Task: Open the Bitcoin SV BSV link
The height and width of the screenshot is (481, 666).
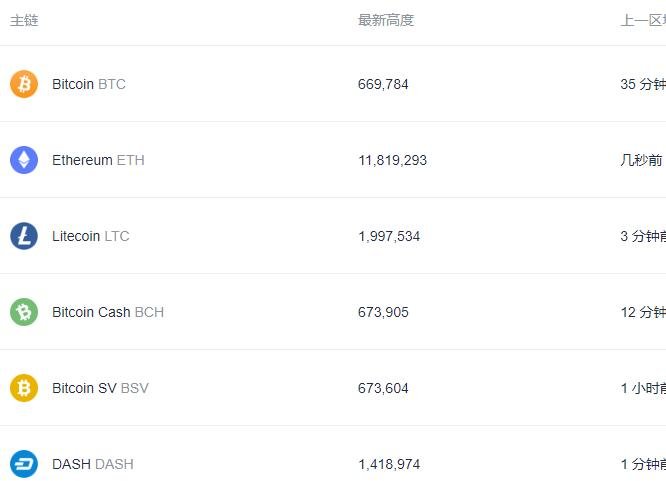Action: click(100, 388)
